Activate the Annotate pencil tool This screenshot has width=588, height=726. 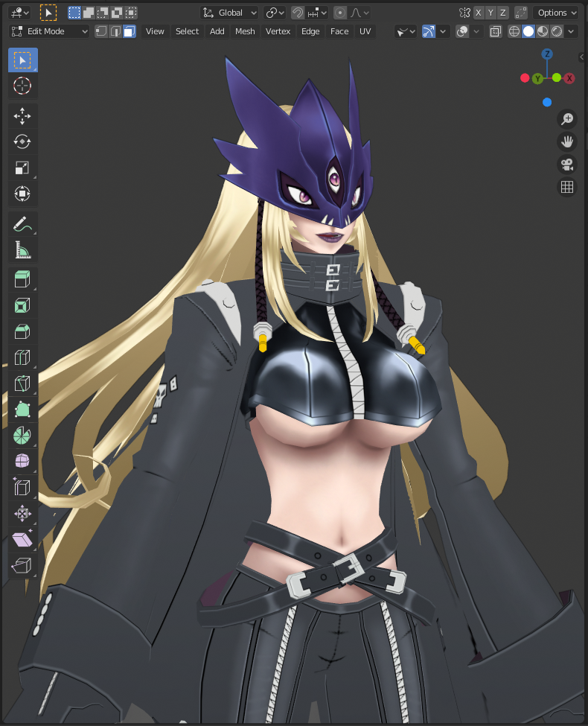coord(22,224)
